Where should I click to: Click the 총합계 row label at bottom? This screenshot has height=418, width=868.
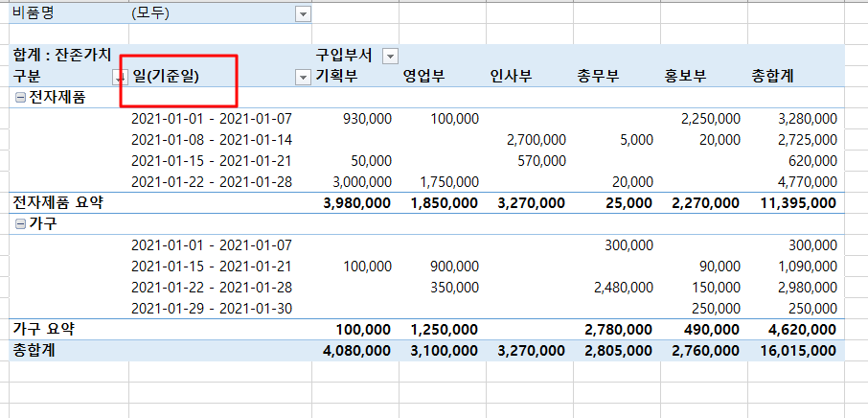click(33, 351)
